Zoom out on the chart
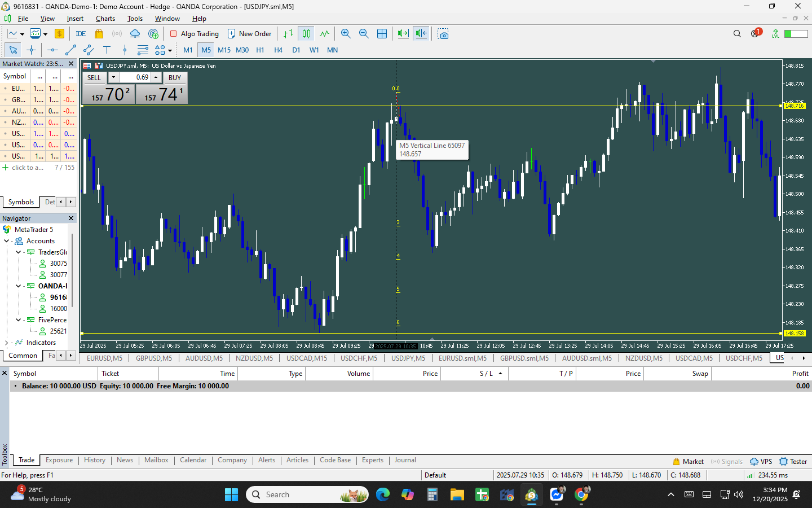The image size is (812, 508). coord(364,34)
